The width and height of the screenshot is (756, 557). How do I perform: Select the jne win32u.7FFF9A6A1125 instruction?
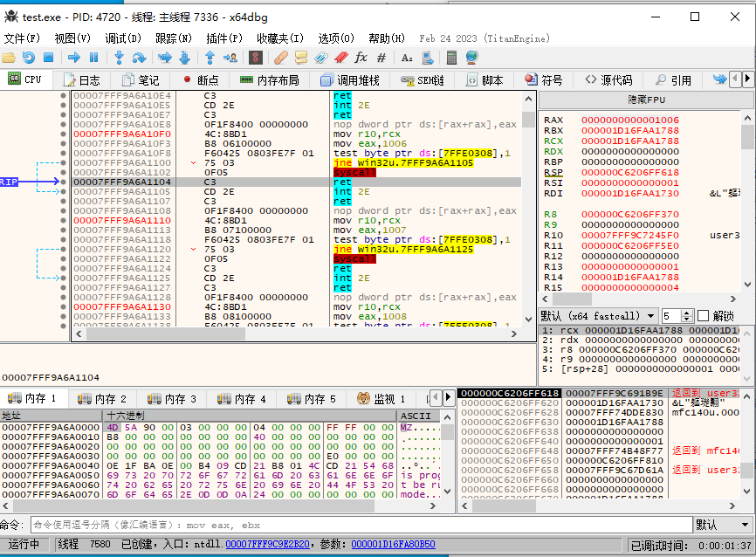pyautogui.click(x=403, y=249)
